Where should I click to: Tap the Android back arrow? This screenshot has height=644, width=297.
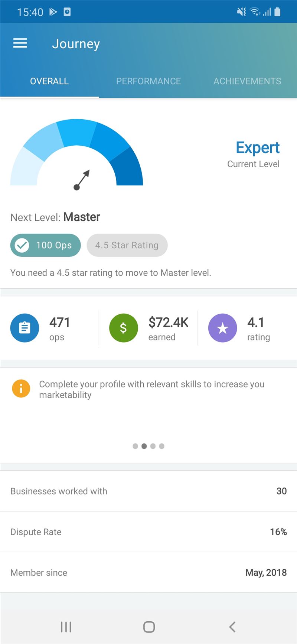[x=232, y=627]
